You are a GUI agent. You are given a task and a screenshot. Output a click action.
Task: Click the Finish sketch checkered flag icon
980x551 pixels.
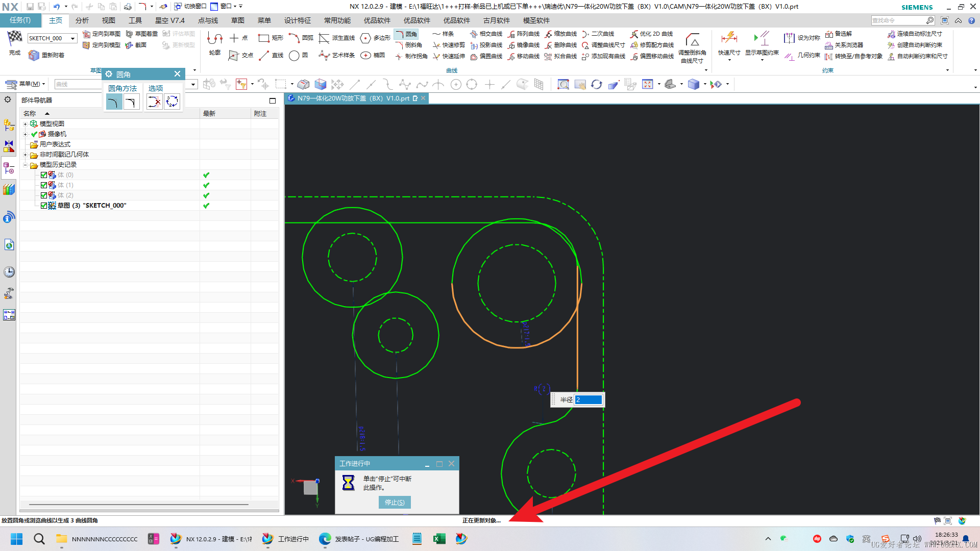(x=15, y=37)
